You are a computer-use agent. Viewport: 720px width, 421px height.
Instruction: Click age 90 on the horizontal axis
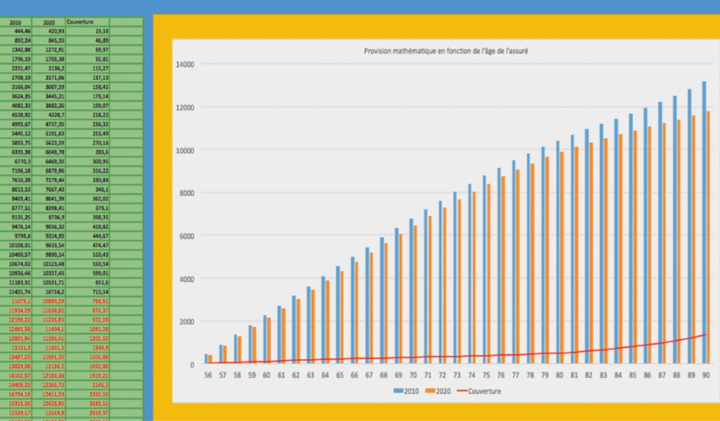tap(706, 376)
